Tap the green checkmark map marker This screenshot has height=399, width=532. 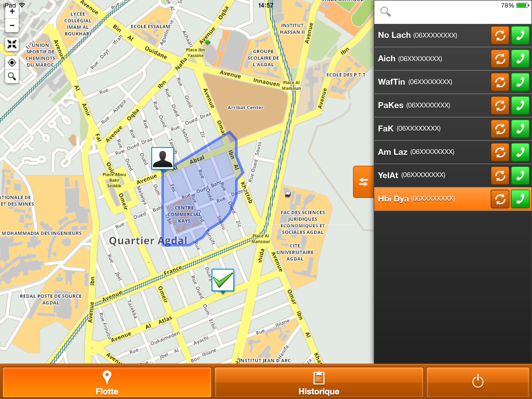coord(223,280)
